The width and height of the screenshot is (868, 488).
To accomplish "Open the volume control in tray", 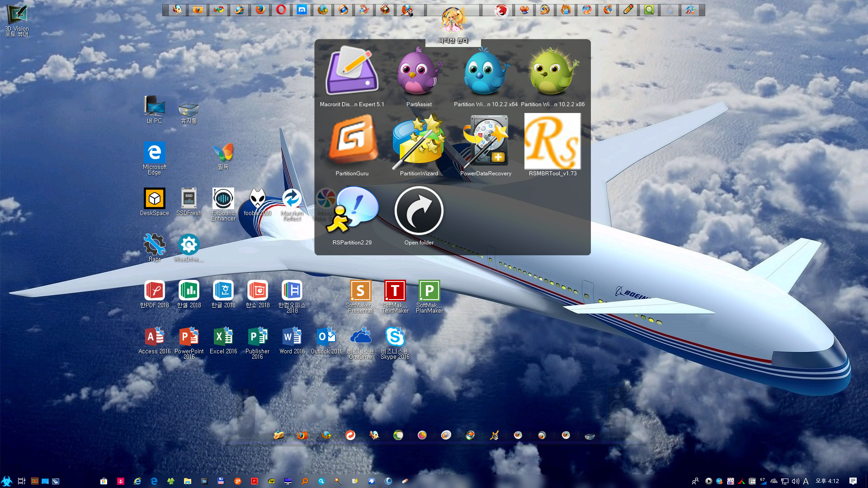I will 796,481.
